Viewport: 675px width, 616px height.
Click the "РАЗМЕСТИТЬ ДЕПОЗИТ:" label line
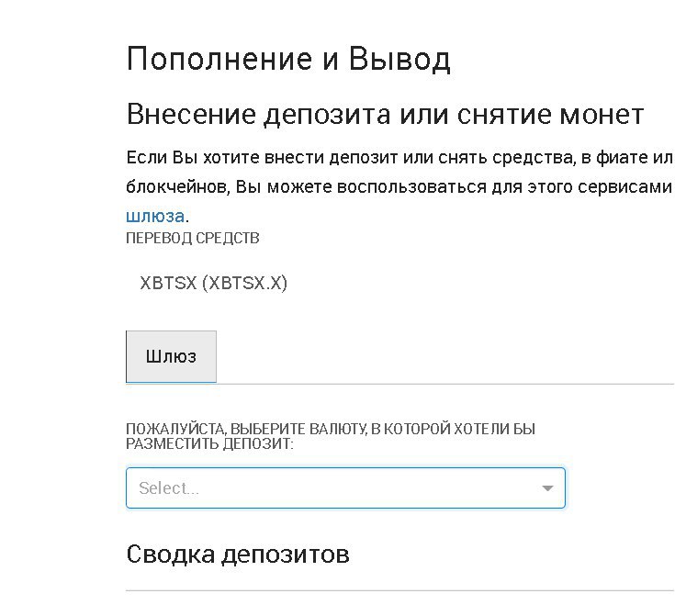point(209,443)
